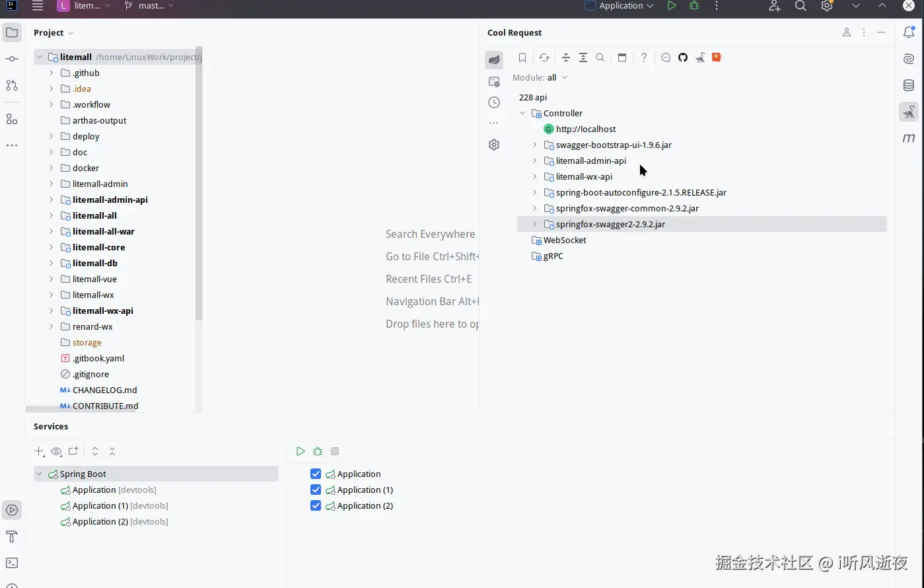Uncheck the first Application checkbox
This screenshot has width=924, height=588.
316,474
